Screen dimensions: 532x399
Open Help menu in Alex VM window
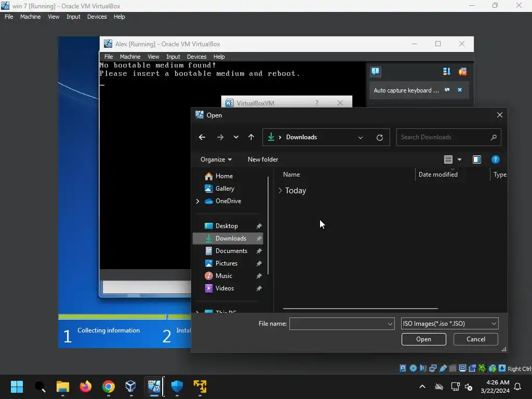219,57
